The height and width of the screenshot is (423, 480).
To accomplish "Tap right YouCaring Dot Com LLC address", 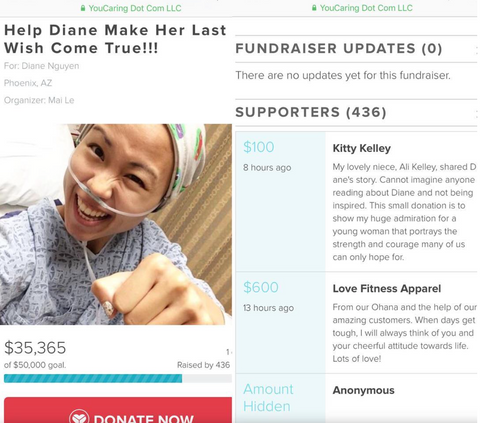I will coord(366,8).
